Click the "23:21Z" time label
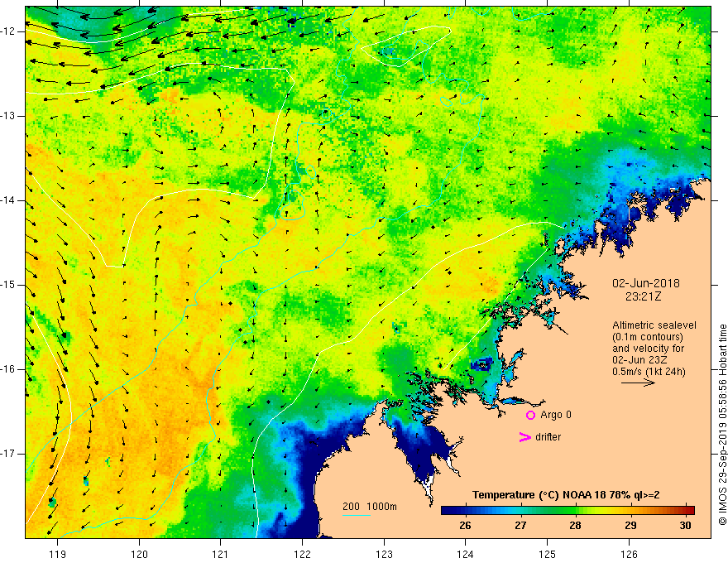Screen dimensions: 728x563 pyautogui.click(x=643, y=296)
